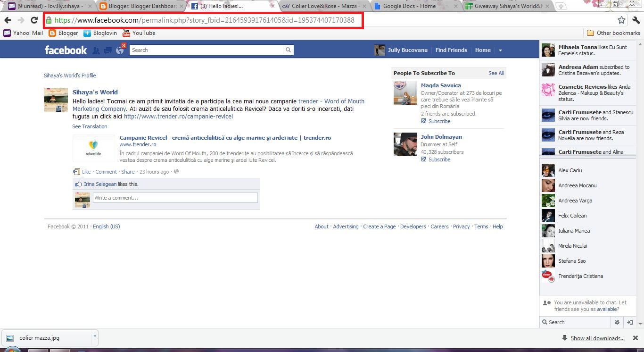Image resolution: width=644 pixels, height=352 pixels.
Task: Go to Facebook Home
Action: click(483, 50)
